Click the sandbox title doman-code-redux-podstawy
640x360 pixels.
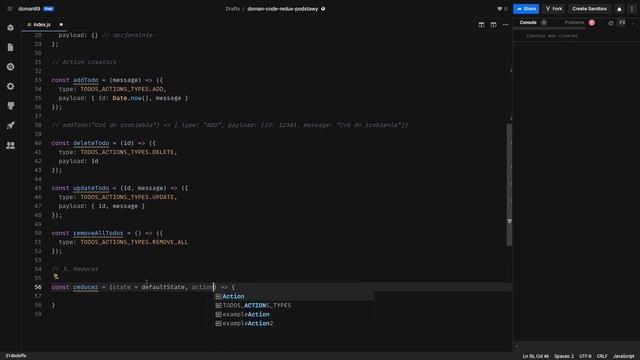click(282, 9)
